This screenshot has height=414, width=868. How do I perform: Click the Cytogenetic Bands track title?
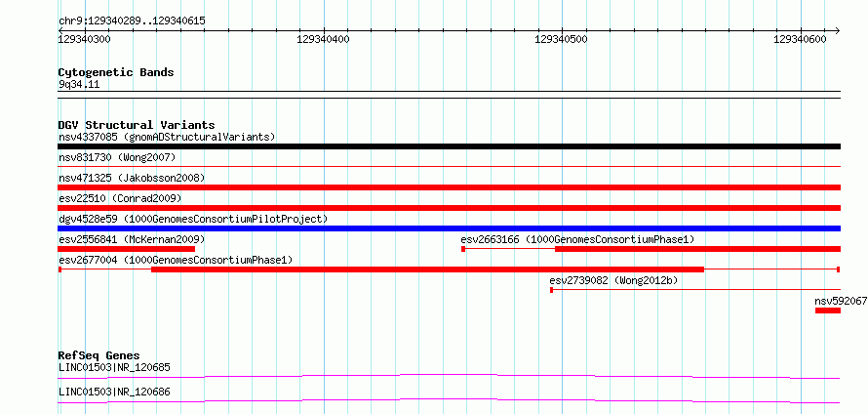click(x=116, y=72)
